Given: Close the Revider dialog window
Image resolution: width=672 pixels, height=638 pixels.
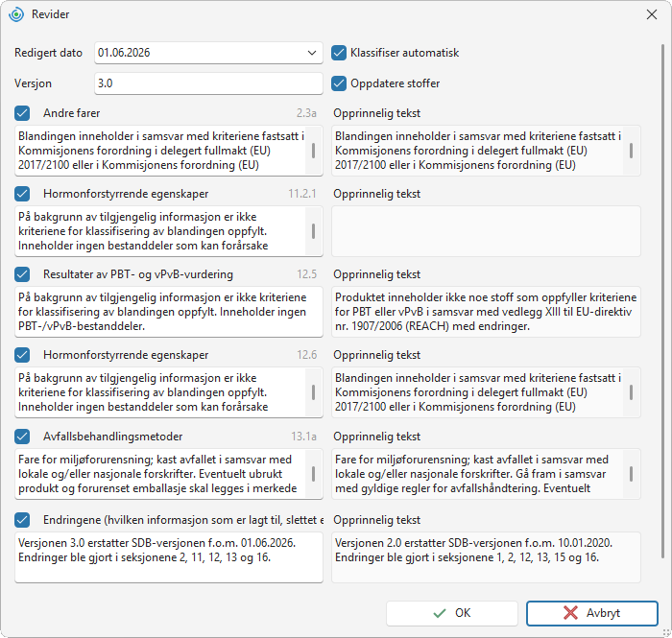Looking at the screenshot, I should point(652,14).
